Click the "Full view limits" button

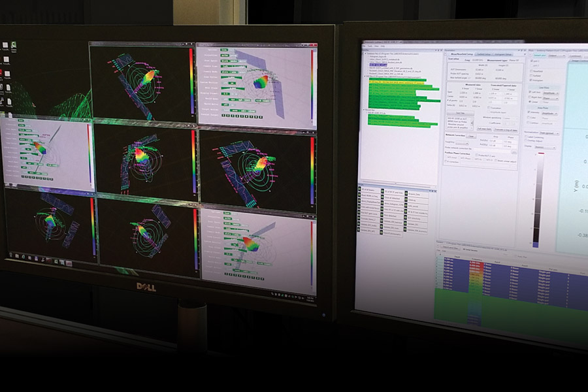pyautogui.click(x=483, y=130)
